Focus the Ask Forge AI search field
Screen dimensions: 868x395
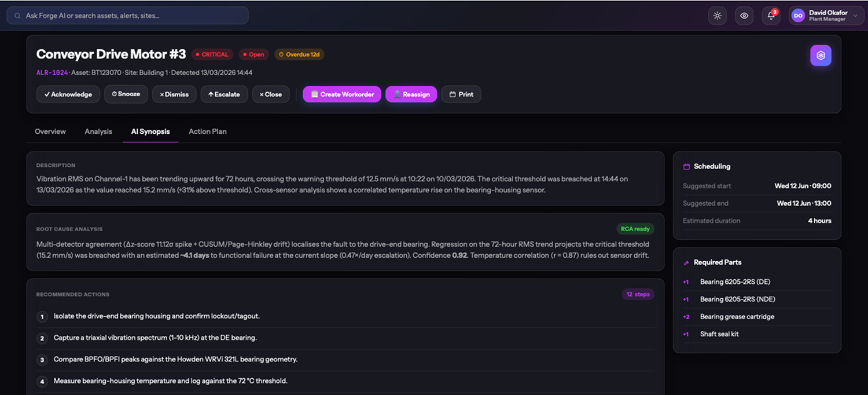(x=127, y=16)
